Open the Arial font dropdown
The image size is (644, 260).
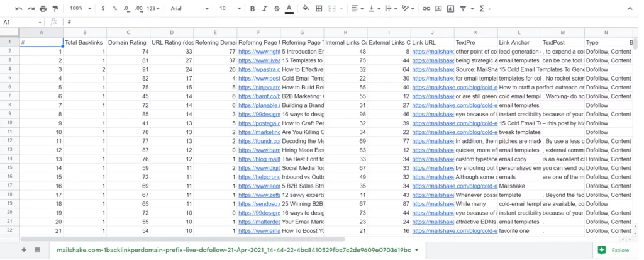[x=189, y=9]
